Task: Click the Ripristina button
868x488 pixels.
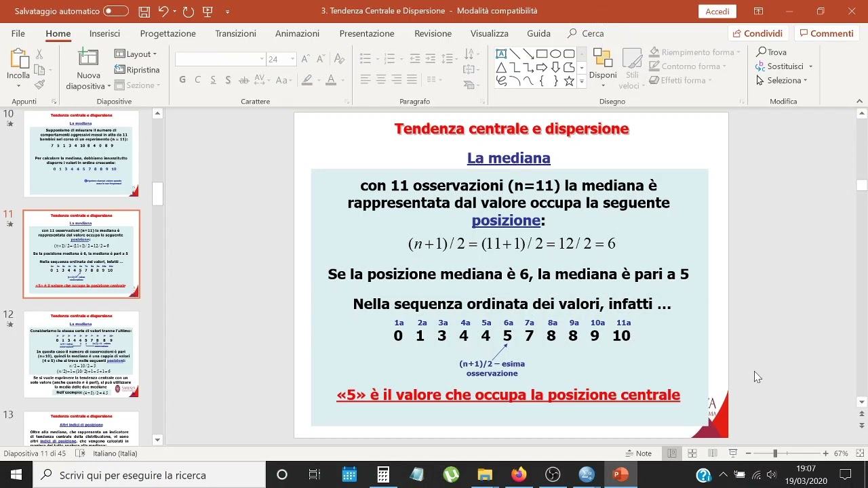Action: coord(137,70)
